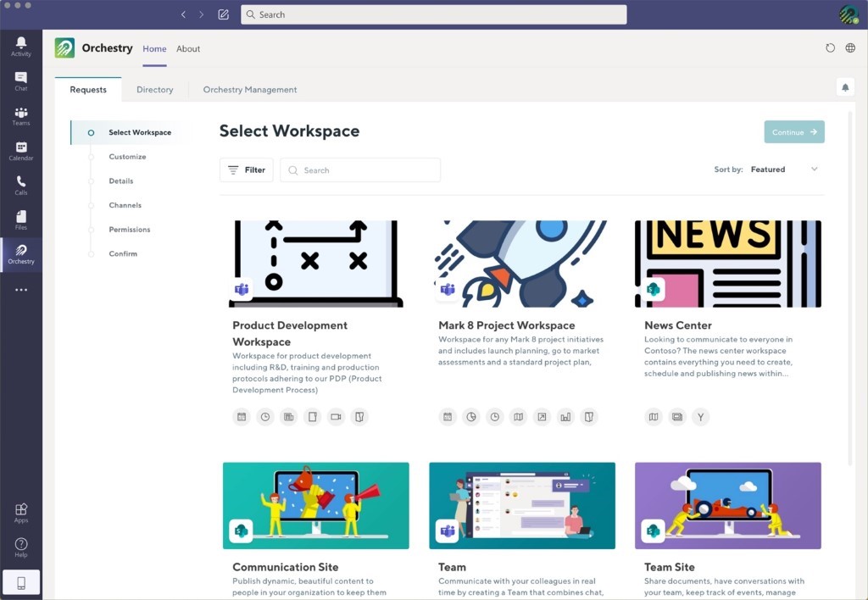The height and width of the screenshot is (600, 868).
Task: Open the Activity bell in sidebar
Action: pos(21,47)
